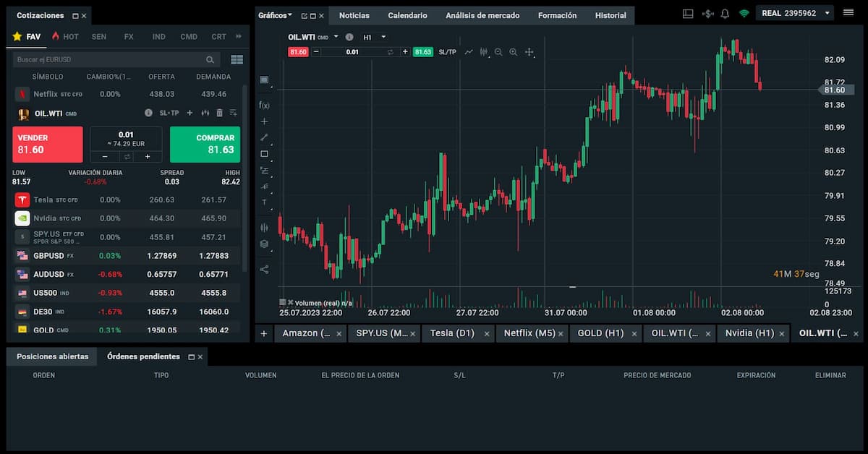Switch to the Noticias tab
868x454 pixels.
coord(354,15)
